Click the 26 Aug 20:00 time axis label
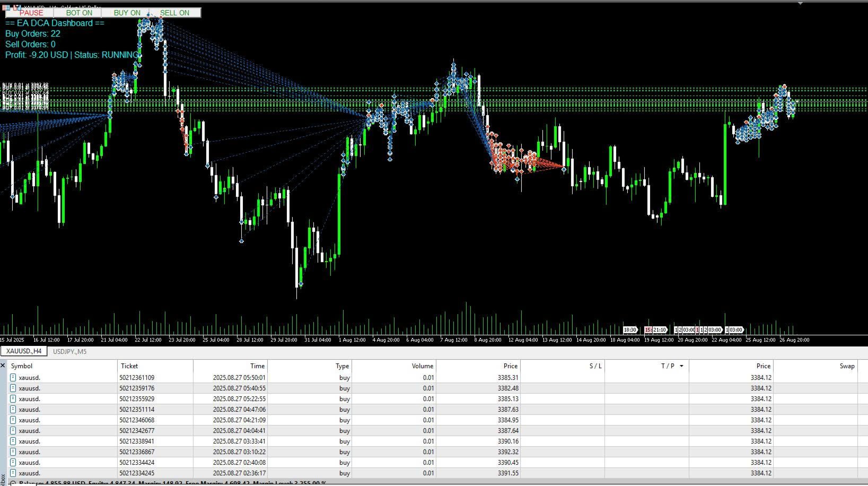Viewport: 868px width, 486px height. 795,340
